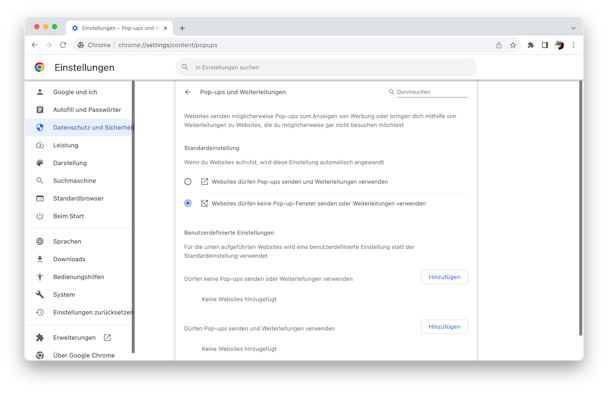Screen dimensions: 608x393
Task: Click the search magnifier in the settings search bar
Action: (185, 67)
